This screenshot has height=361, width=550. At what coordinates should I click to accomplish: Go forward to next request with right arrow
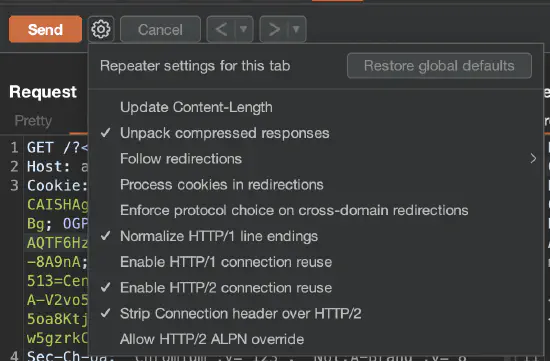(274, 29)
